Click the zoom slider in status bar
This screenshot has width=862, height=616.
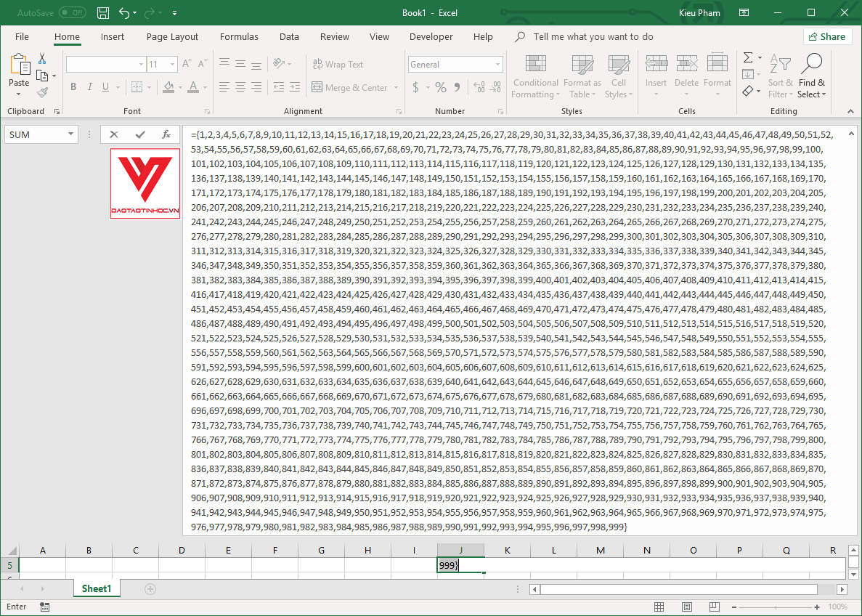tap(776, 607)
